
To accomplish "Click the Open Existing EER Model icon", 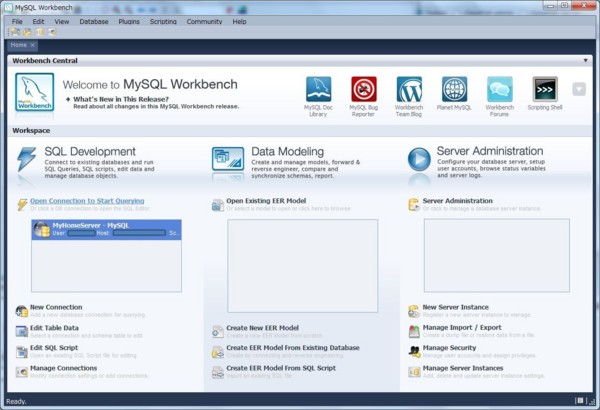I will [x=218, y=205].
